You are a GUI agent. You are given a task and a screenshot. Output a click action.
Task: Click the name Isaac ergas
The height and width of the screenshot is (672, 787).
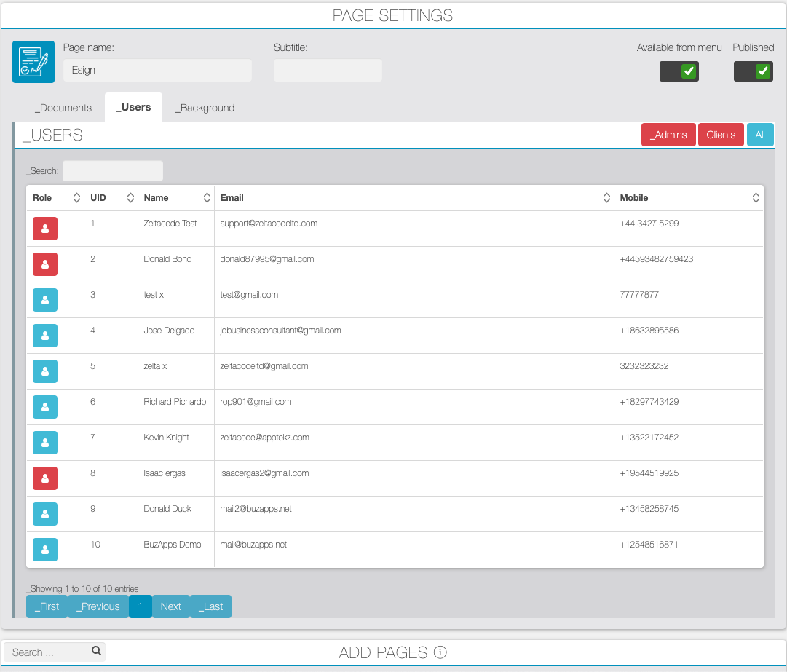[165, 473]
